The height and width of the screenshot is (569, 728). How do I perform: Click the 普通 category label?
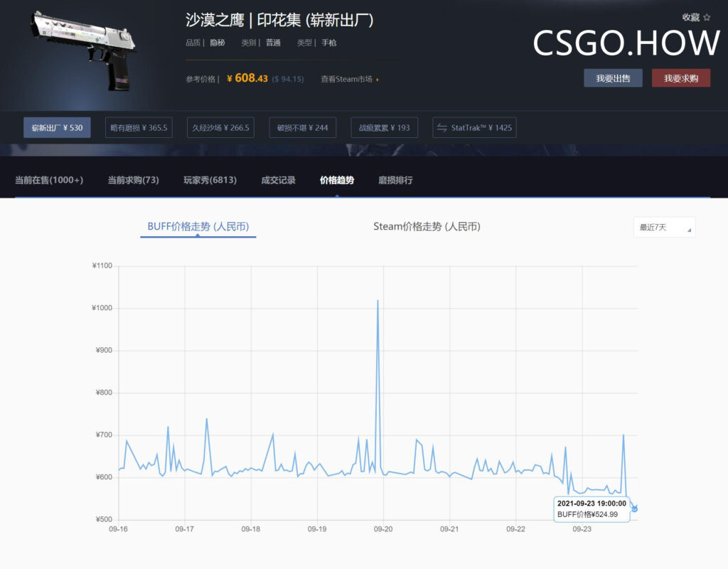[x=273, y=43]
